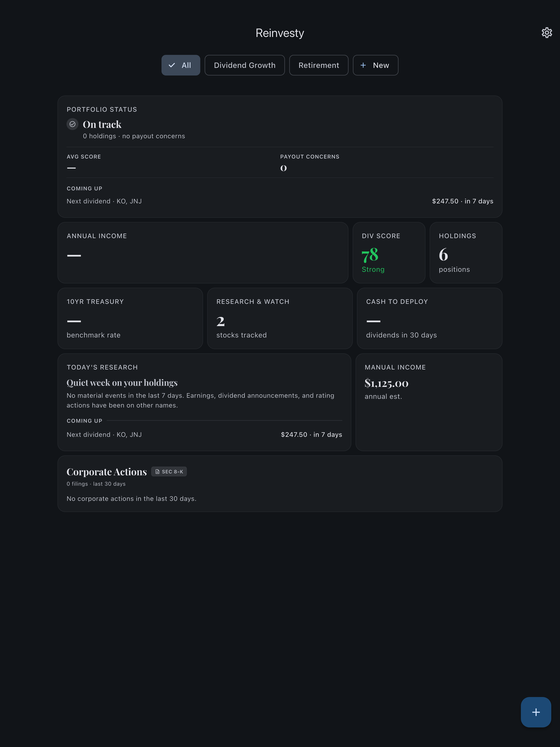
Task: Click the SEC 8-K document badge
Action: [169, 471]
